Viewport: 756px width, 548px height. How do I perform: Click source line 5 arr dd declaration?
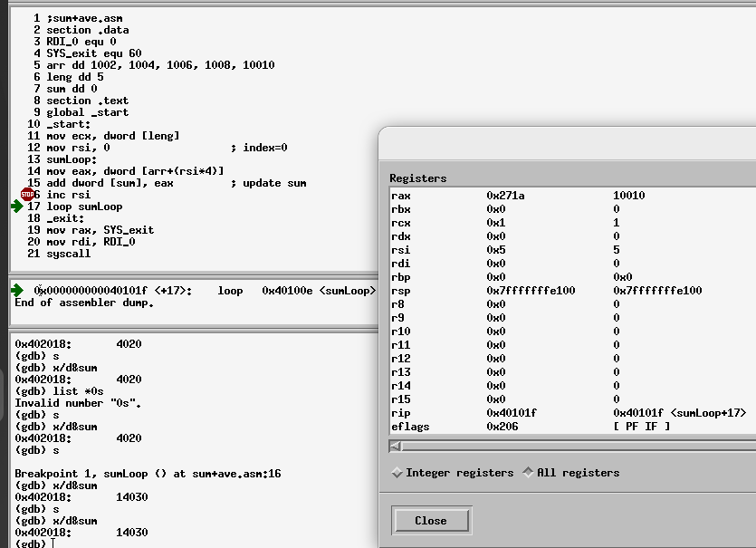160,65
